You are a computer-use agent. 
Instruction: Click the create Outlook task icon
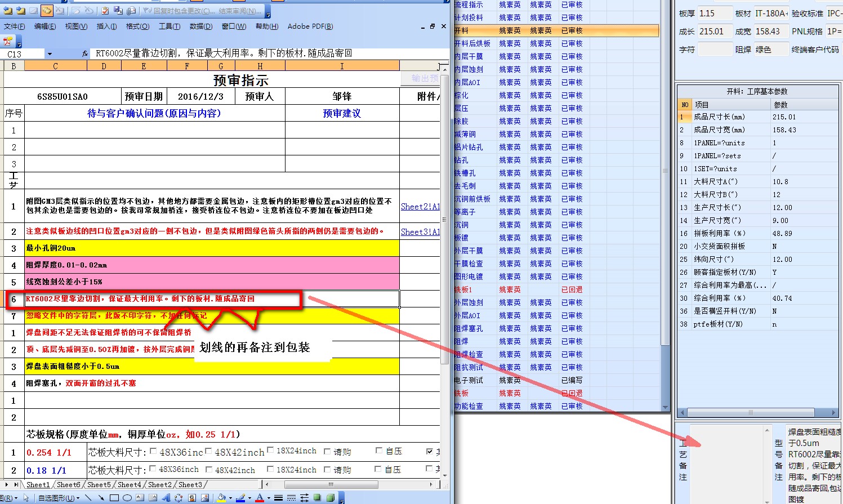(x=105, y=11)
